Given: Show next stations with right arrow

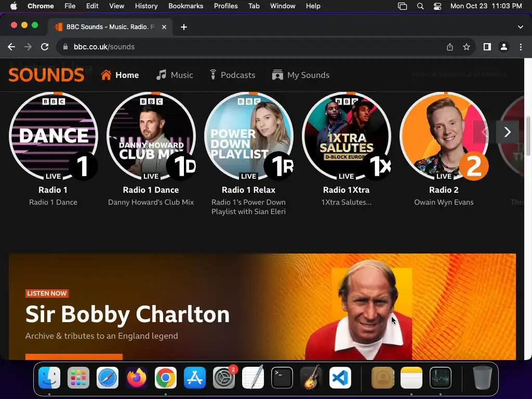Looking at the screenshot, I should [507, 132].
